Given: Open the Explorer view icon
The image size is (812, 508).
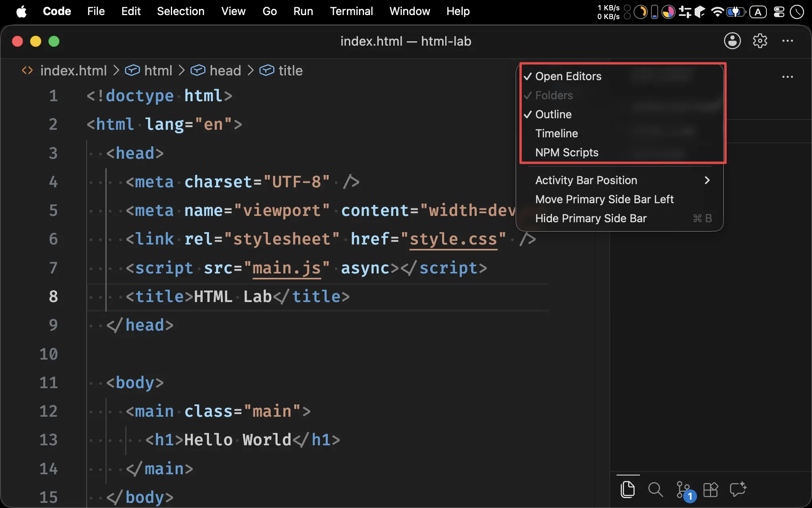Looking at the screenshot, I should (628, 489).
